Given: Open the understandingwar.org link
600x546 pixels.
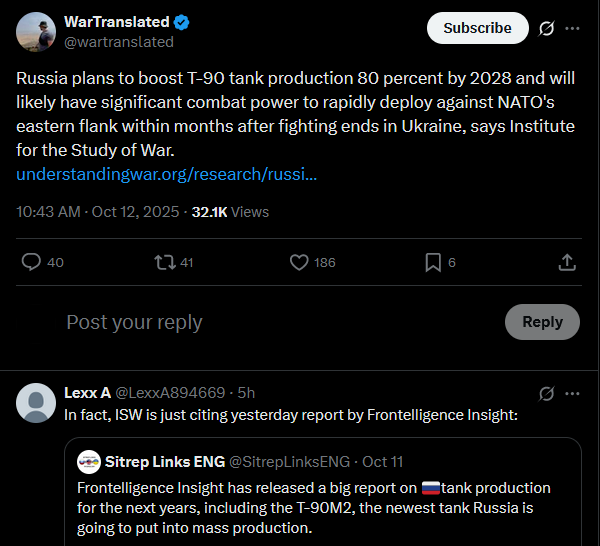Looking at the screenshot, I should [x=167, y=174].
